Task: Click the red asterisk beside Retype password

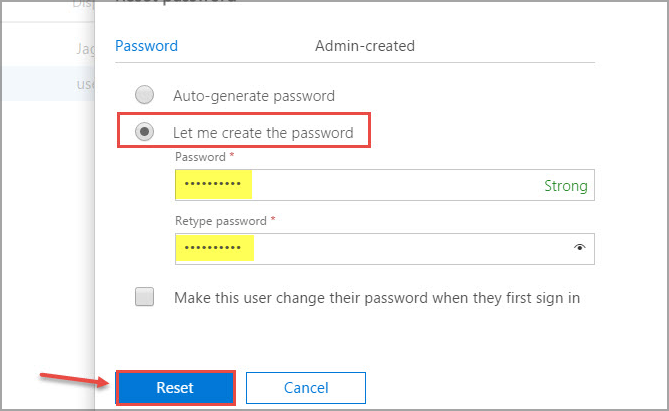Action: (x=273, y=219)
